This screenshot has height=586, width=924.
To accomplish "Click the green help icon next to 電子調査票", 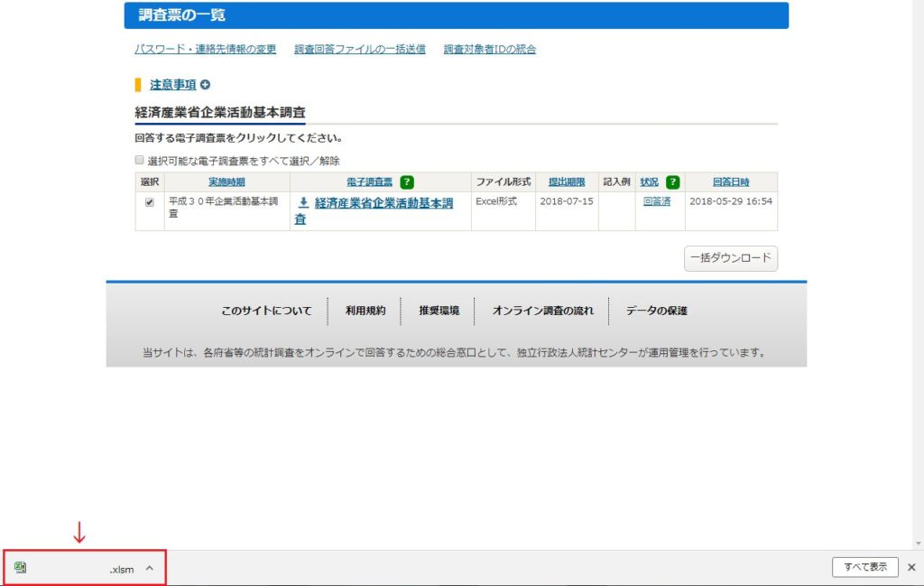I will tap(407, 181).
